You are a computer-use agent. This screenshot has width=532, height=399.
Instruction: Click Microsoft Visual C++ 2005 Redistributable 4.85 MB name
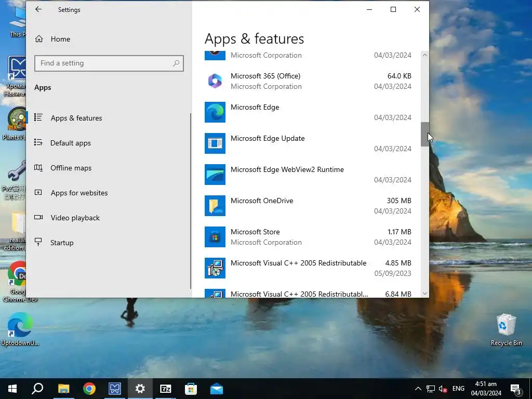point(298,263)
